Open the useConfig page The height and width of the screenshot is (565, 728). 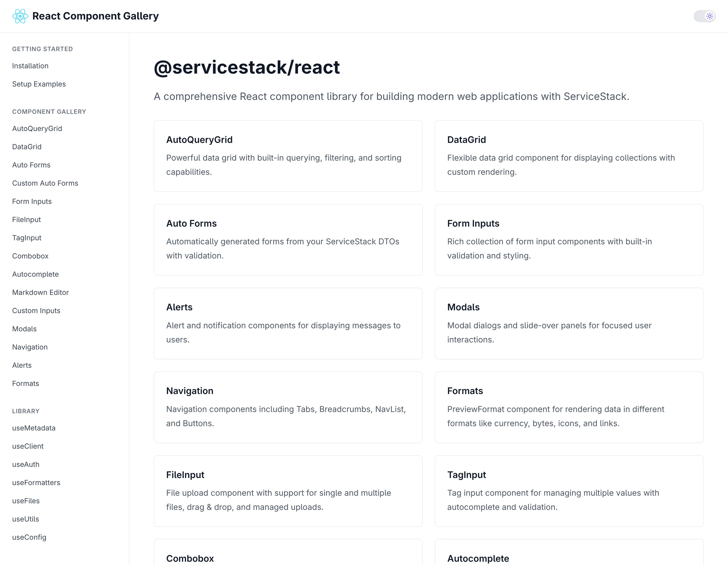[29, 537]
